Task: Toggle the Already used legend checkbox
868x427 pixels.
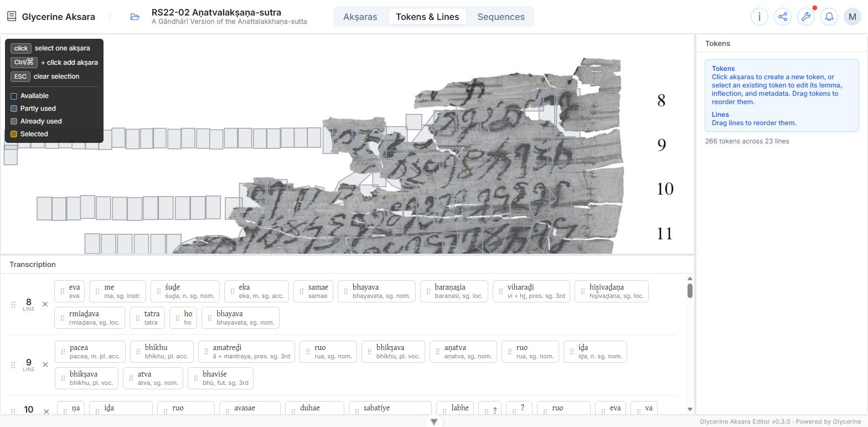Action: [14, 122]
